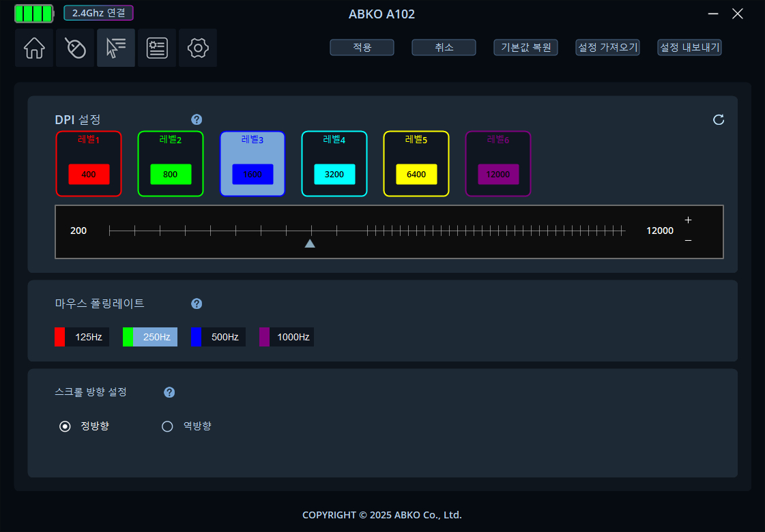This screenshot has height=532, width=765.
Task: Select 125Hz polling rate
Action: 82,337
